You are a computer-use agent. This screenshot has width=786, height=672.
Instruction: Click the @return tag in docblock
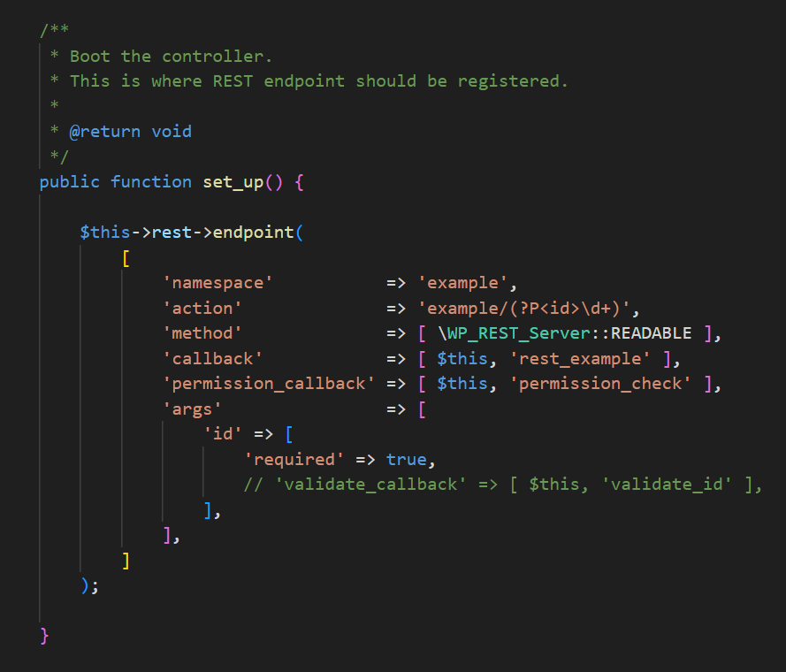(104, 132)
